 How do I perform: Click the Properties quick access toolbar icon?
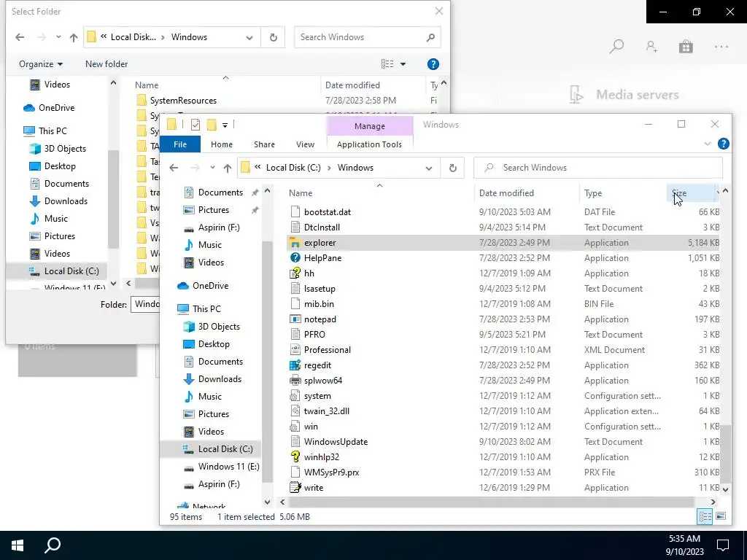pos(196,125)
